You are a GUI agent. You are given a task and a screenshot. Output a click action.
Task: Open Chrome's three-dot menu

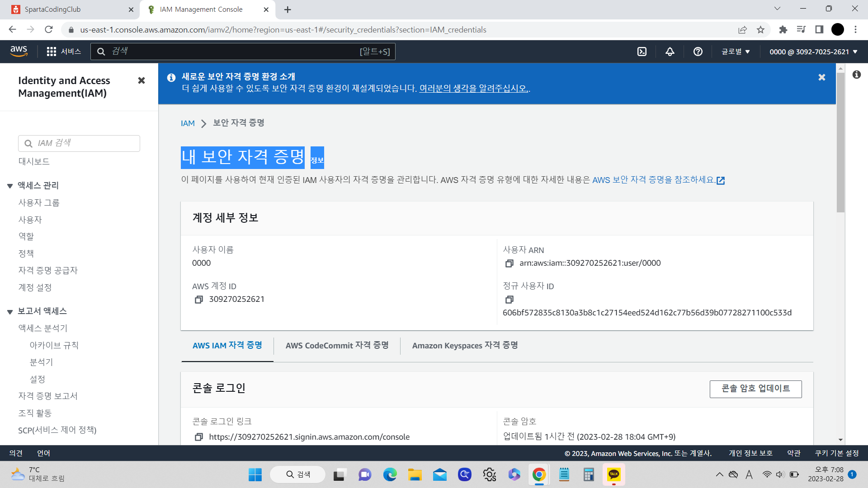pyautogui.click(x=855, y=30)
